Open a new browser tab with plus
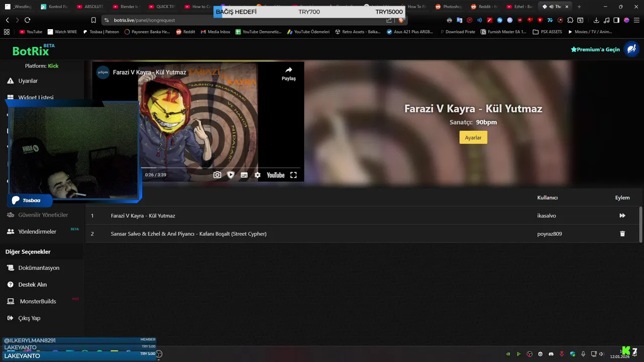 pos(579,7)
